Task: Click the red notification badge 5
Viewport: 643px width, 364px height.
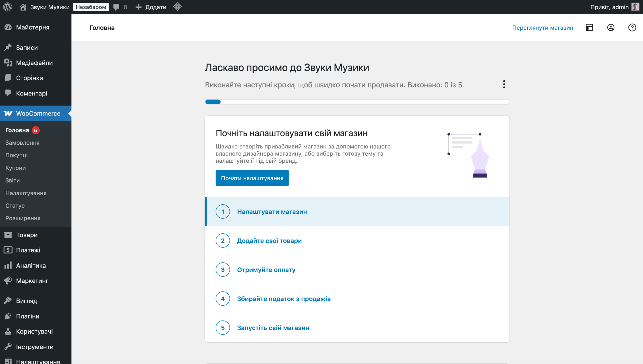Action: [x=36, y=130]
